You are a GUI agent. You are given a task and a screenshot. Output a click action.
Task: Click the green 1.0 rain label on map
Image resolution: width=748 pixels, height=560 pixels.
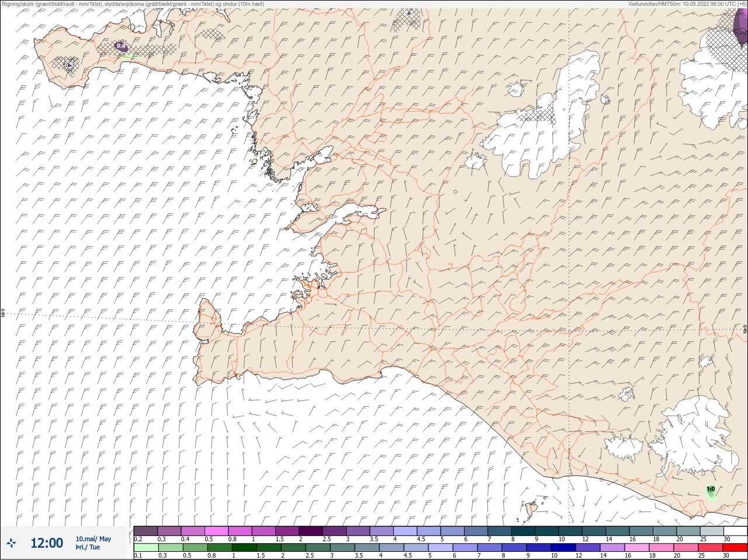pos(711,489)
